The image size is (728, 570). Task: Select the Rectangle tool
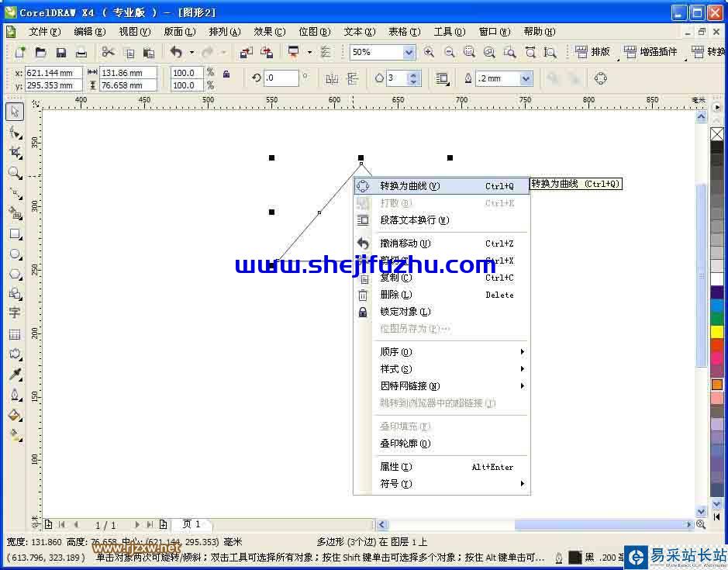click(x=15, y=233)
